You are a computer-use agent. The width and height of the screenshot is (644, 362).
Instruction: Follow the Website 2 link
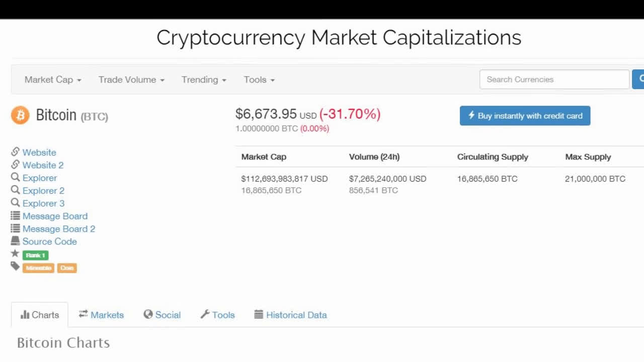tap(43, 165)
